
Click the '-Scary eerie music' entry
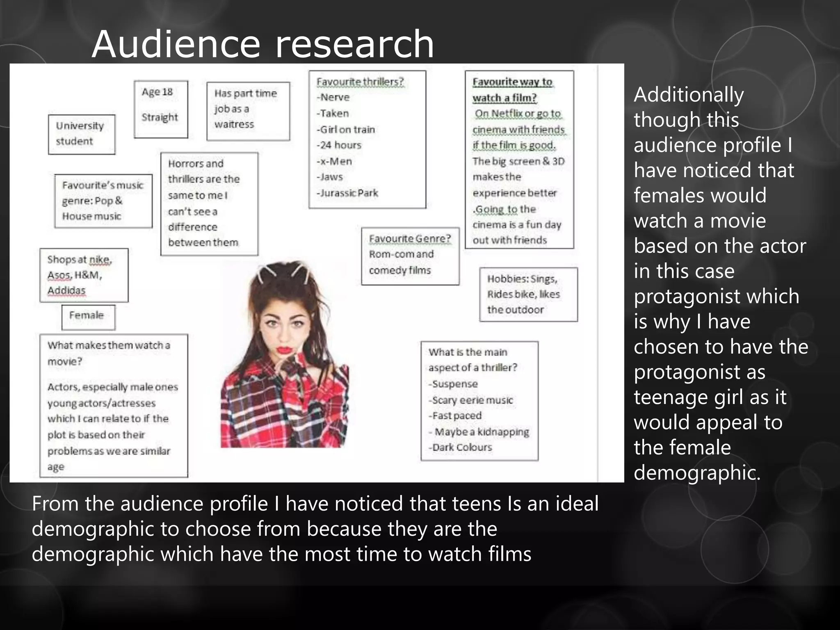click(470, 400)
